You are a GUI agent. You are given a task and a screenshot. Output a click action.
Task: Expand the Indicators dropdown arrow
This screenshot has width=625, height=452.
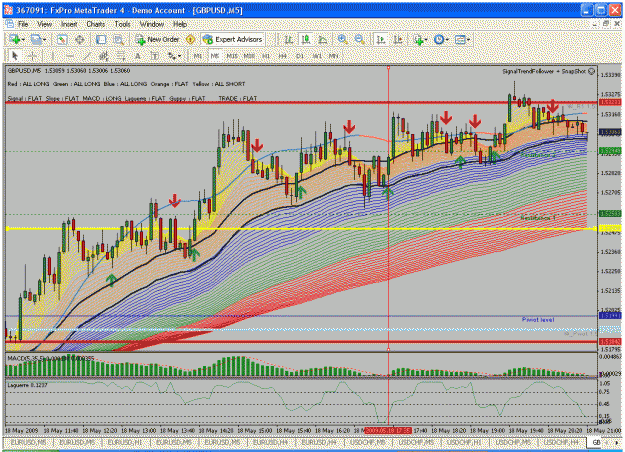426,40
